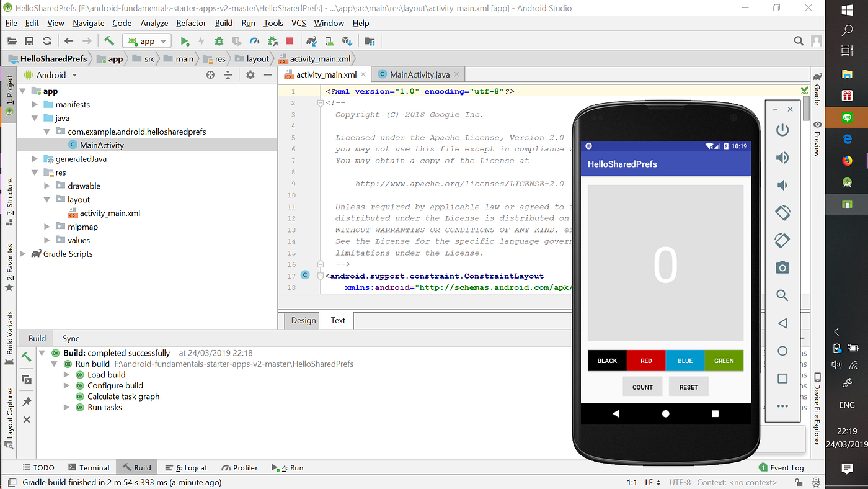Open the AVD Manager from the toolbar

(329, 40)
